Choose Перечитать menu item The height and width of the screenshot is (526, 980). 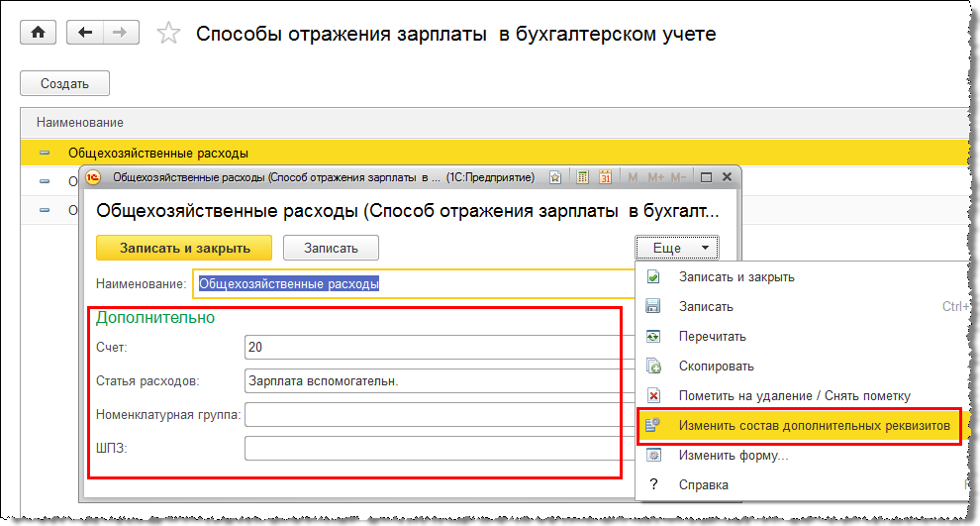click(x=713, y=337)
